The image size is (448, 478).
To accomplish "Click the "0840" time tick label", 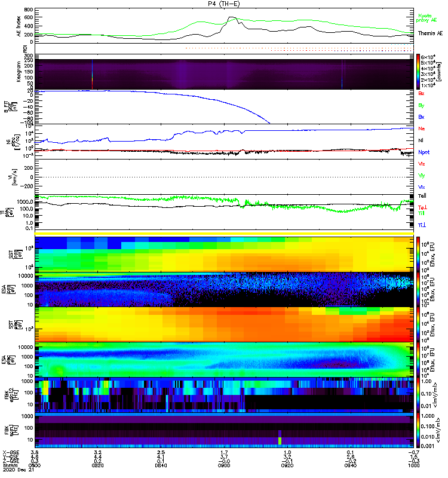I will click(x=161, y=465).
